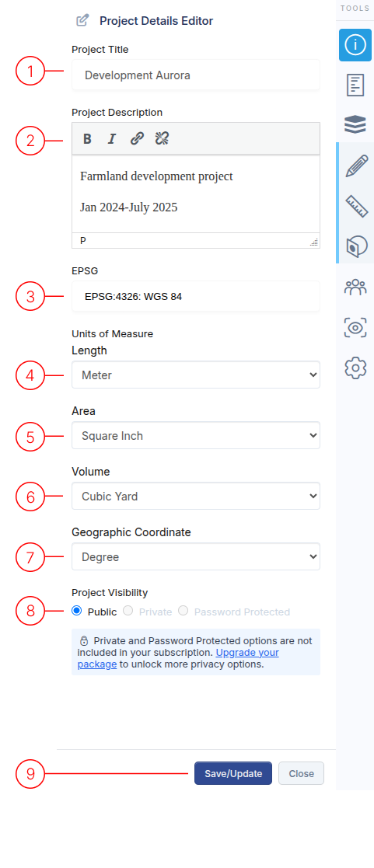The width and height of the screenshot is (374, 868).
Task: Open the Geographic Coordinate dropdown
Action: (x=196, y=557)
